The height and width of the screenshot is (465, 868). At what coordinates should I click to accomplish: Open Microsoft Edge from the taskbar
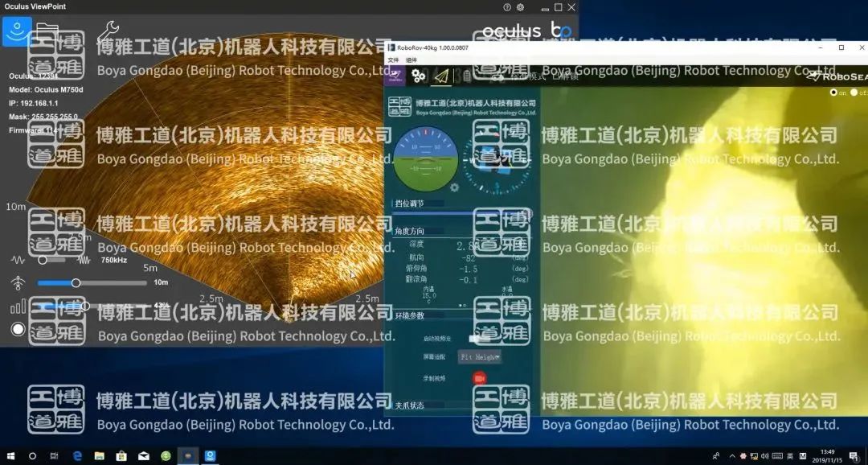(78, 456)
